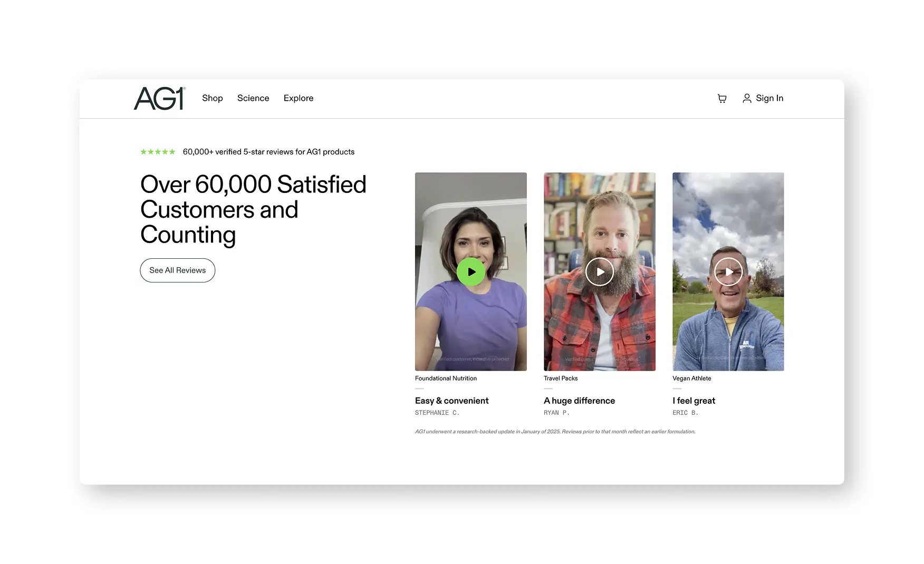Click the user account icon
This screenshot has height=564, width=924.
coord(747,99)
